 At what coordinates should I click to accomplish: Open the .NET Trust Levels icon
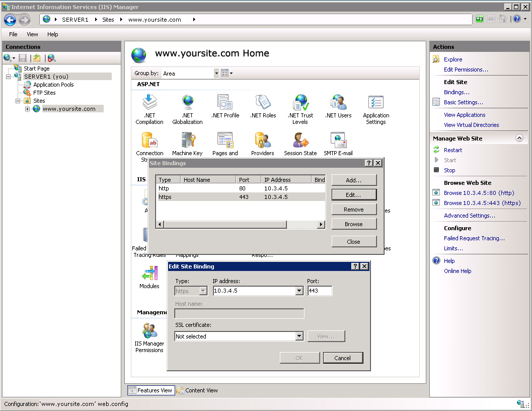(x=300, y=103)
